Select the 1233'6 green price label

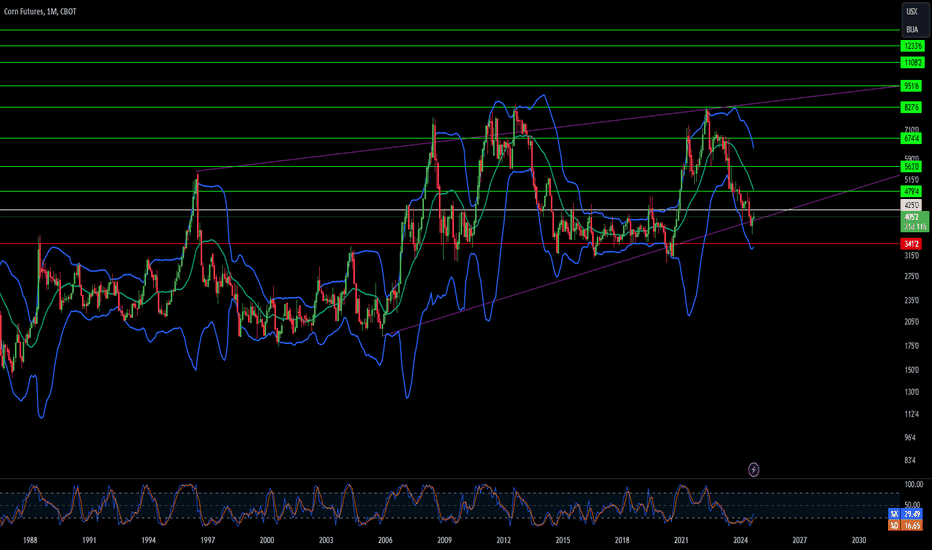[x=912, y=46]
